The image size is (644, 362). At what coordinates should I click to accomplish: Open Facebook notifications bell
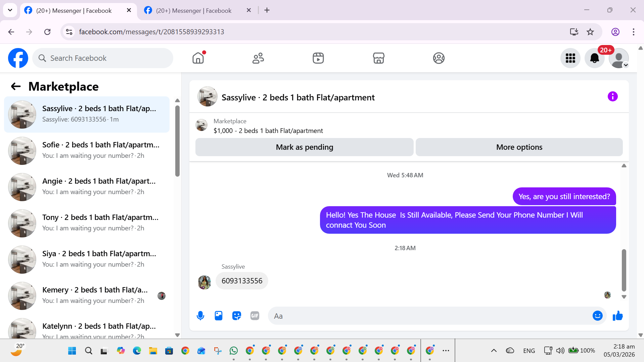pos(594,58)
